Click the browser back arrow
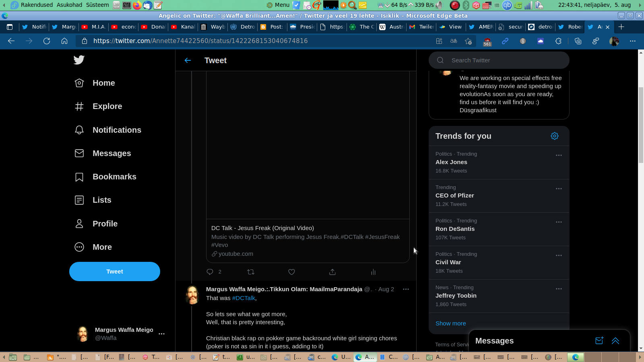 coord(11,41)
